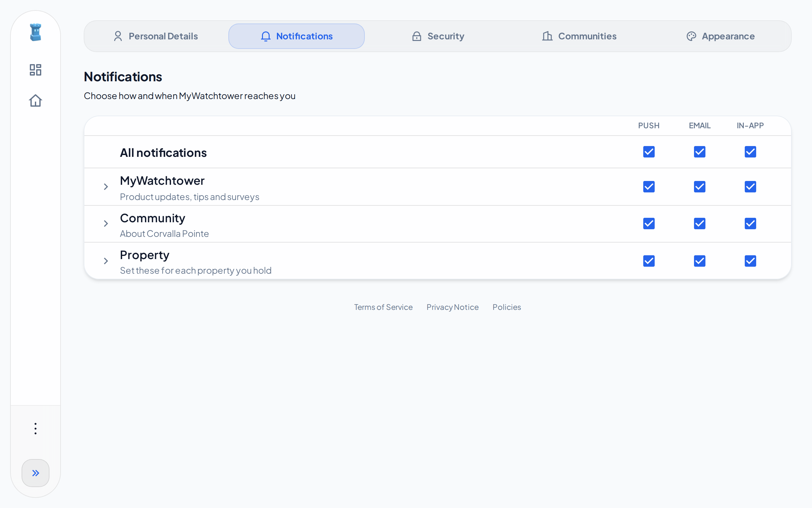
Task: Select the Notifications tab
Action: [x=297, y=36]
